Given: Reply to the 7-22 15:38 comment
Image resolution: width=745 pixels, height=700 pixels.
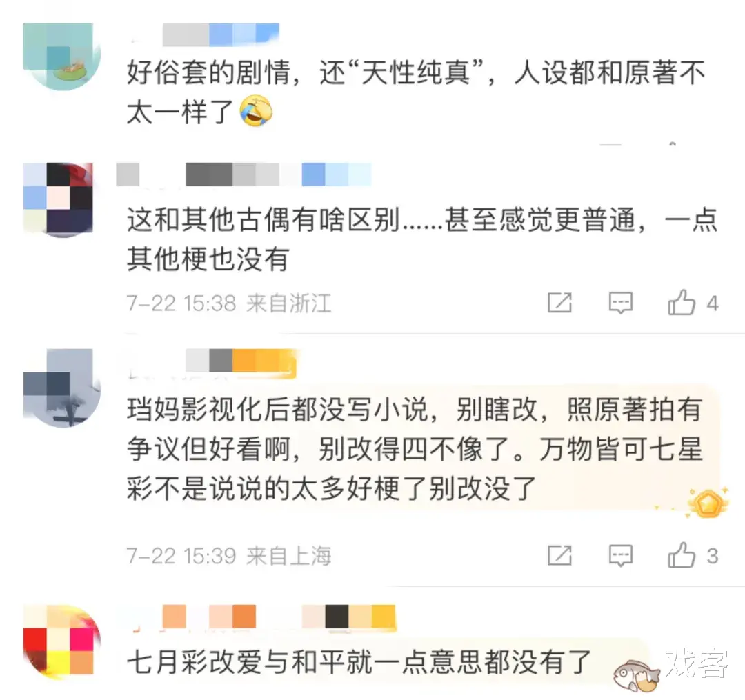Looking at the screenshot, I should [x=621, y=303].
